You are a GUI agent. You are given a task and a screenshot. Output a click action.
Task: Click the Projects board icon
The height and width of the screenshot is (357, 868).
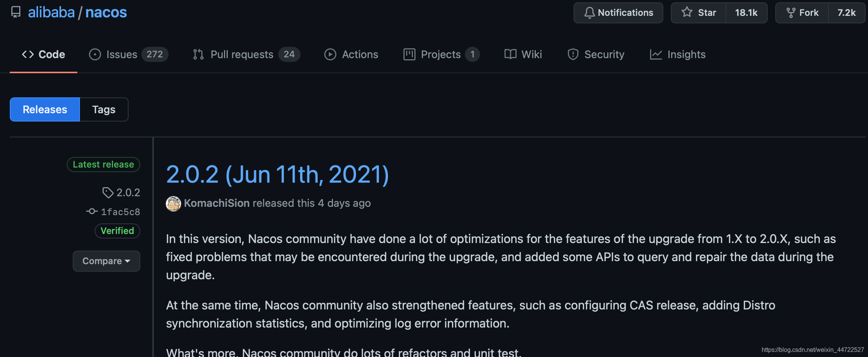pyautogui.click(x=409, y=54)
